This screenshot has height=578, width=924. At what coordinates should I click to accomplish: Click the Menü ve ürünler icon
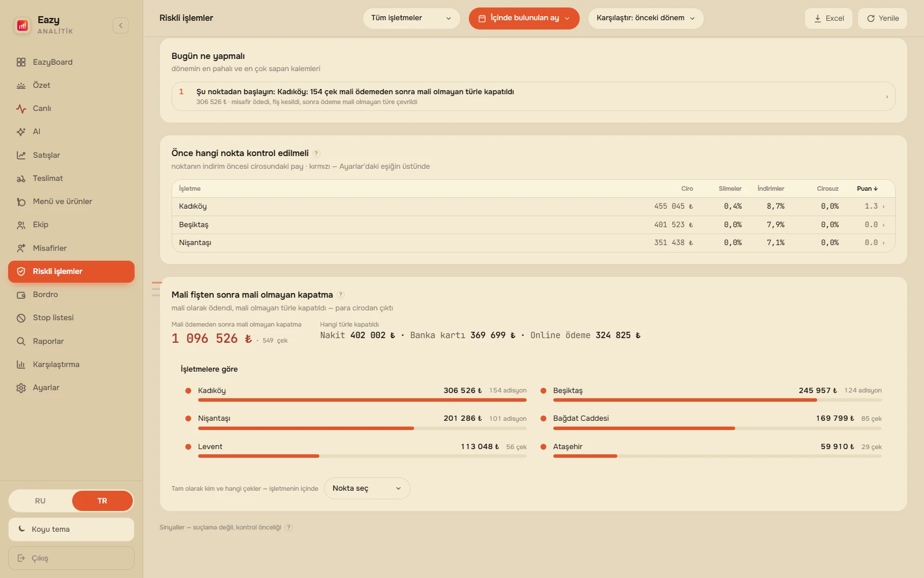(x=21, y=202)
